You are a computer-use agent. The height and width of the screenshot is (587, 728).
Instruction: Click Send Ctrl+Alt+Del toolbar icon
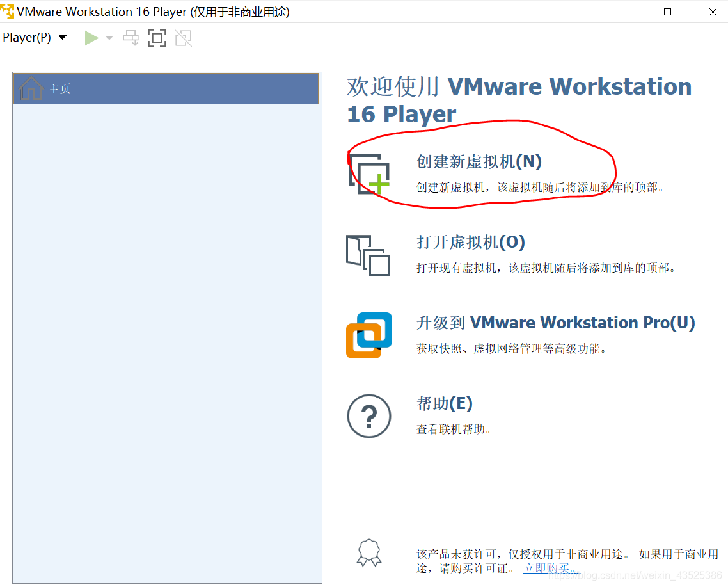tap(131, 38)
